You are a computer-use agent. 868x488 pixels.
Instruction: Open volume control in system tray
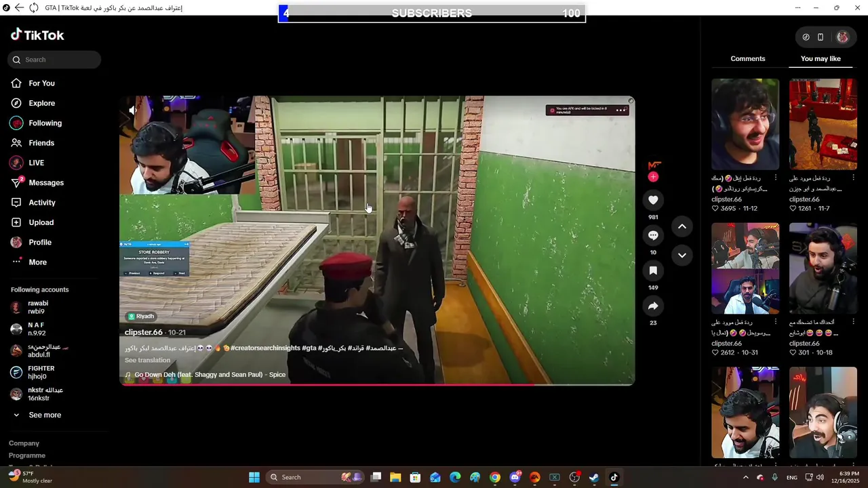coord(821,477)
